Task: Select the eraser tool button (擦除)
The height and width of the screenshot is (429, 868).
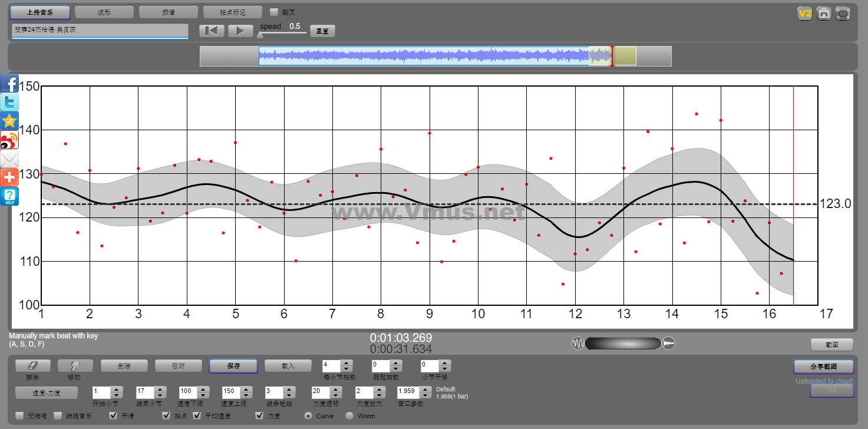Action: coord(32,366)
